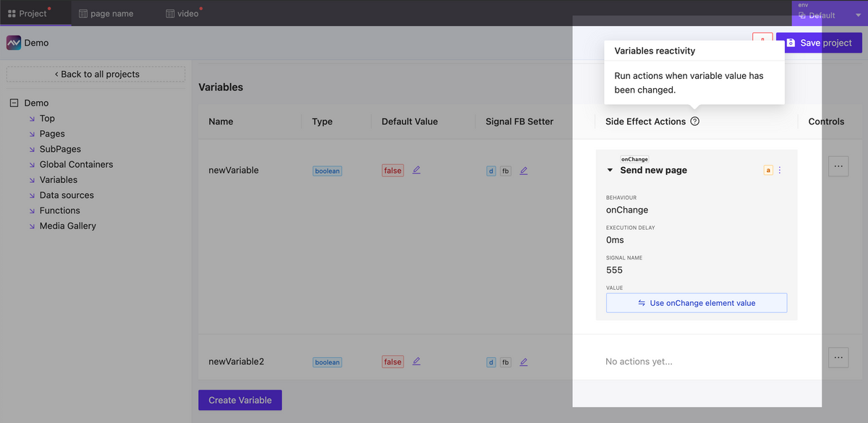Click the orange 'a' badge on action
Viewport: 868px width, 423px height.
768,171
